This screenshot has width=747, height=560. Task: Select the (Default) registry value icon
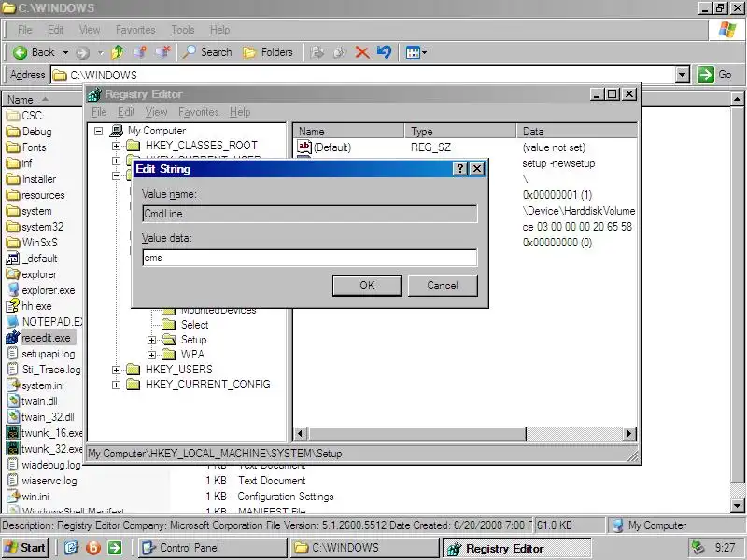[x=304, y=147]
